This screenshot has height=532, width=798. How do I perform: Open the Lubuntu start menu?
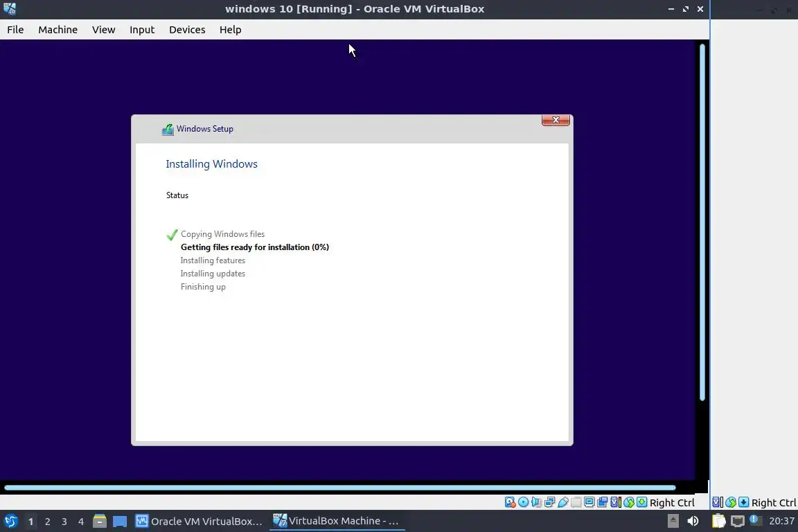[x=11, y=522]
